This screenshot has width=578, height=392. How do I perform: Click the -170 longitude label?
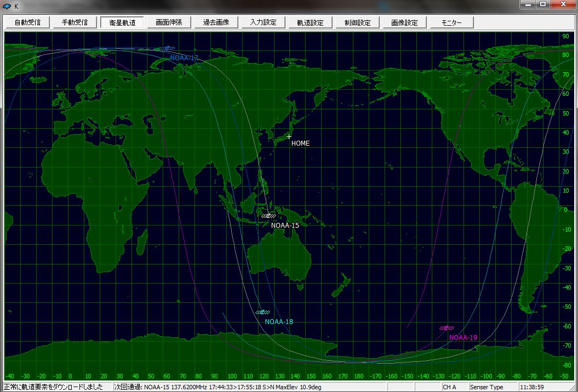(375, 376)
